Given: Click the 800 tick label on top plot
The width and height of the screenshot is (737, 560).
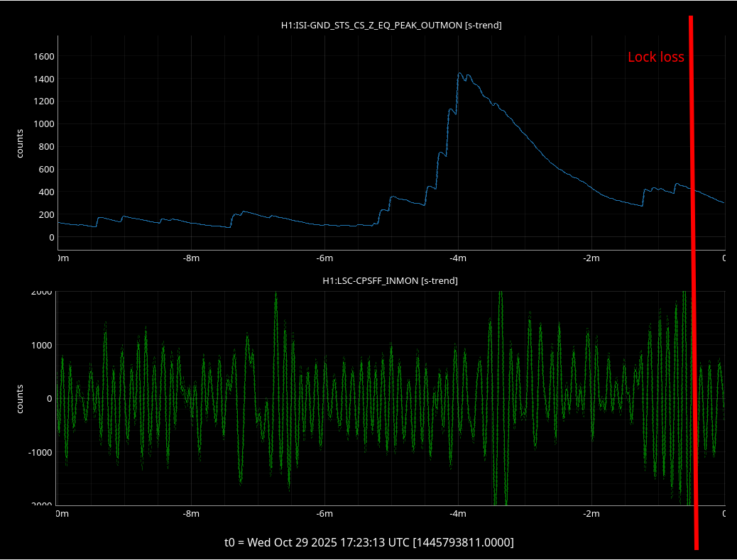Looking at the screenshot, I should click(x=47, y=147).
